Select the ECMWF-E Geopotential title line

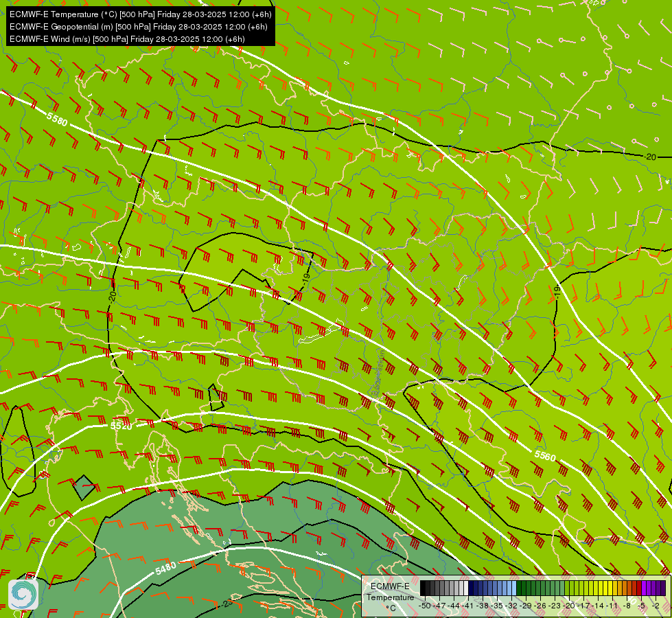point(139,27)
